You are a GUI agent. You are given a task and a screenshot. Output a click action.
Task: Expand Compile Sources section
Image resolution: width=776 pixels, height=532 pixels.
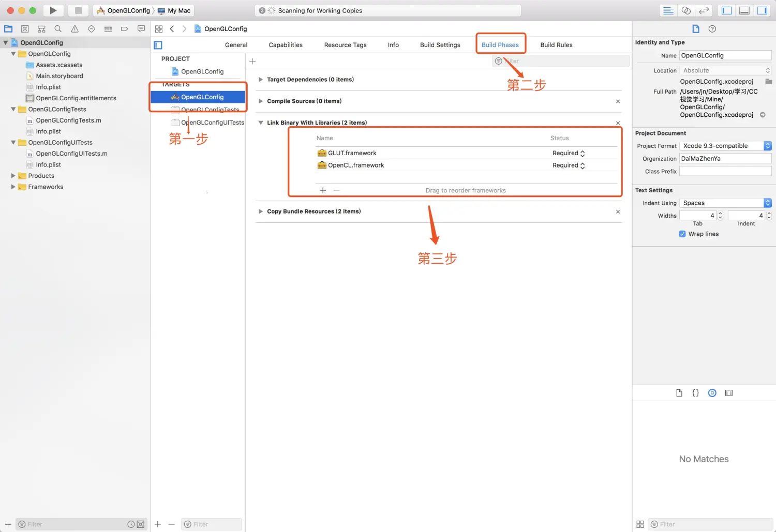point(261,101)
